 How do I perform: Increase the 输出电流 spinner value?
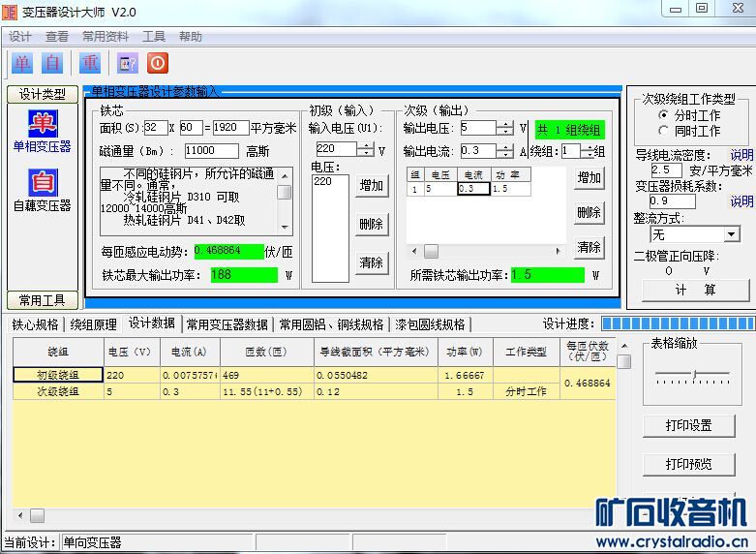[504, 147]
